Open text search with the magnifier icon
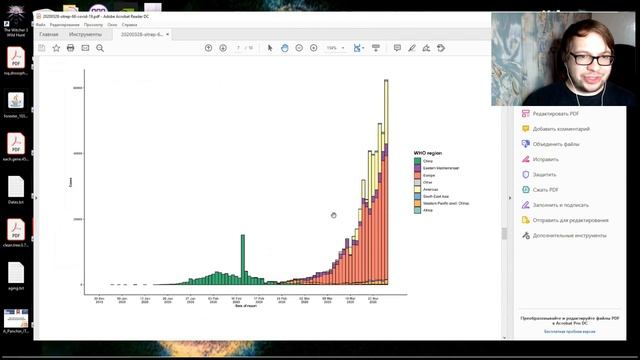640x360 pixels. tap(100, 48)
